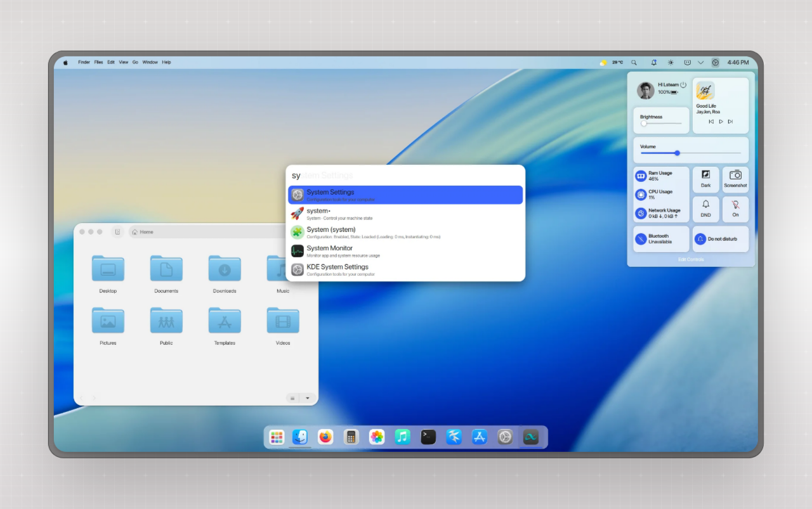The height and width of the screenshot is (509, 812).
Task: Click the RAM Usage indicator
Action: (x=660, y=176)
